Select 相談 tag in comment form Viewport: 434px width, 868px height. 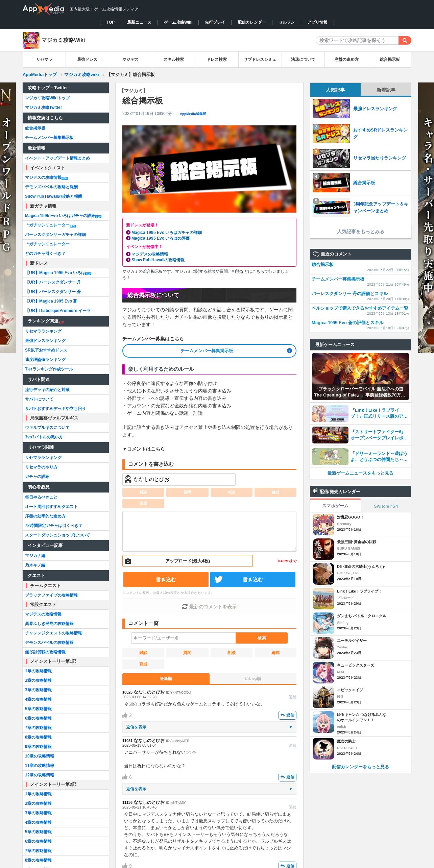pos(232,492)
